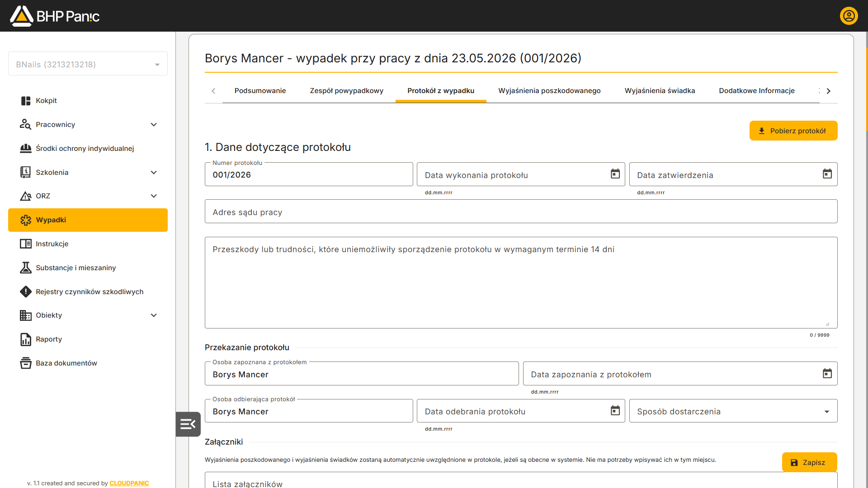Screen dimensions: 868x488
Task: Click the Adres sądu pracy field
Action: click(521, 211)
